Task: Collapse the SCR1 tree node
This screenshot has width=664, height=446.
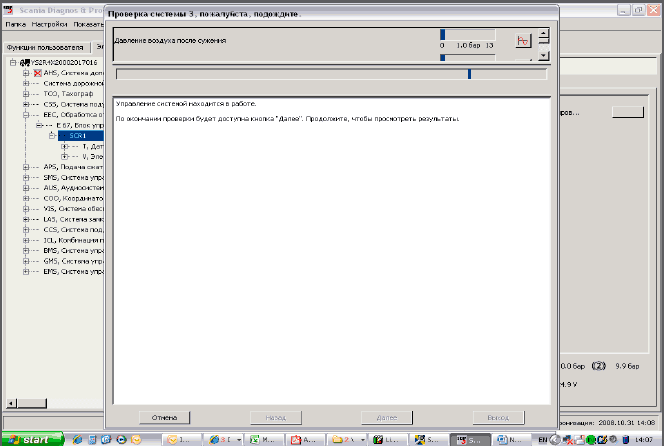Action: tap(50, 135)
